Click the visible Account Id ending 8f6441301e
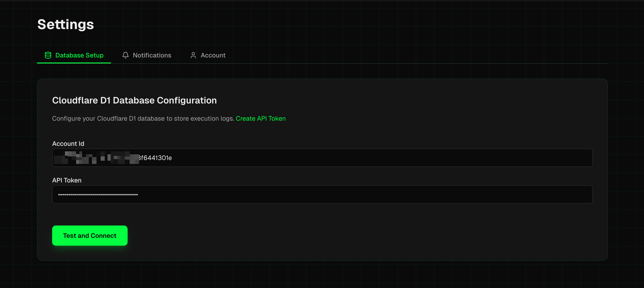644x288 pixels. coord(155,158)
